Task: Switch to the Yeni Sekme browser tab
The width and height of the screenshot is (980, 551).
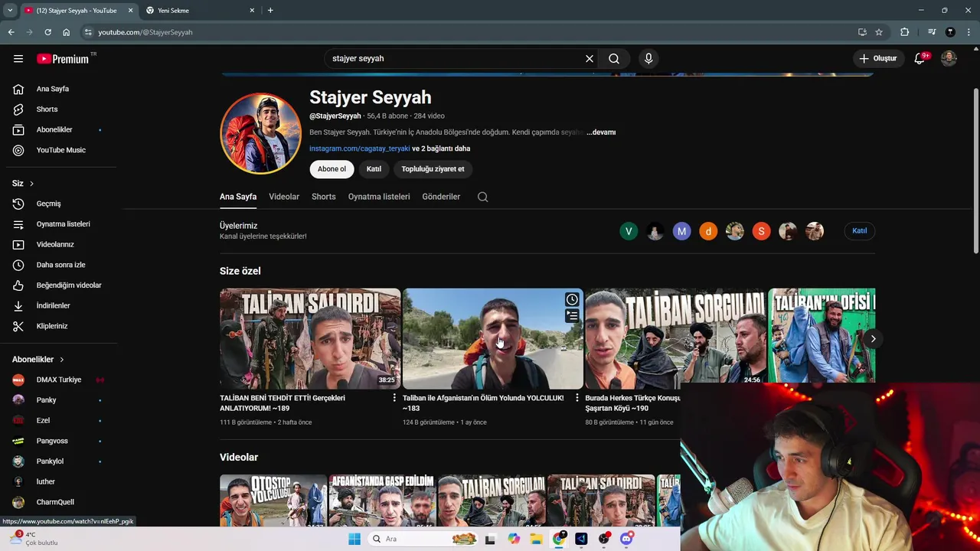Action: 199,11
